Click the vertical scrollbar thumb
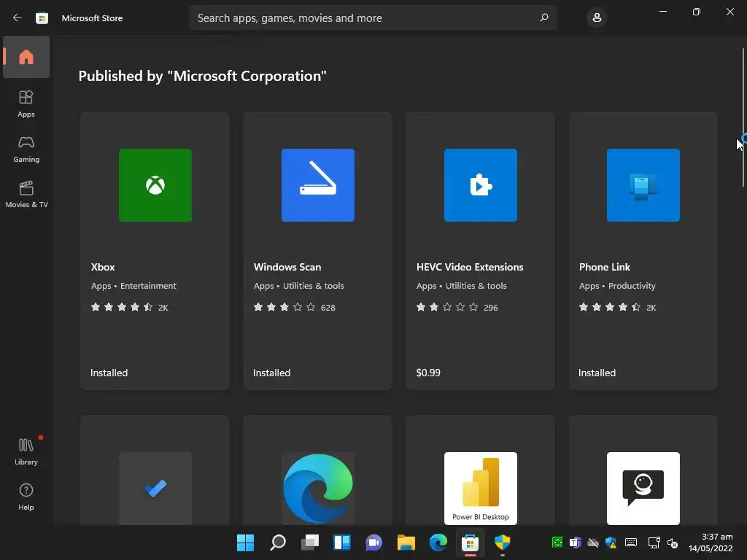The image size is (747, 560). pyautogui.click(x=743, y=117)
